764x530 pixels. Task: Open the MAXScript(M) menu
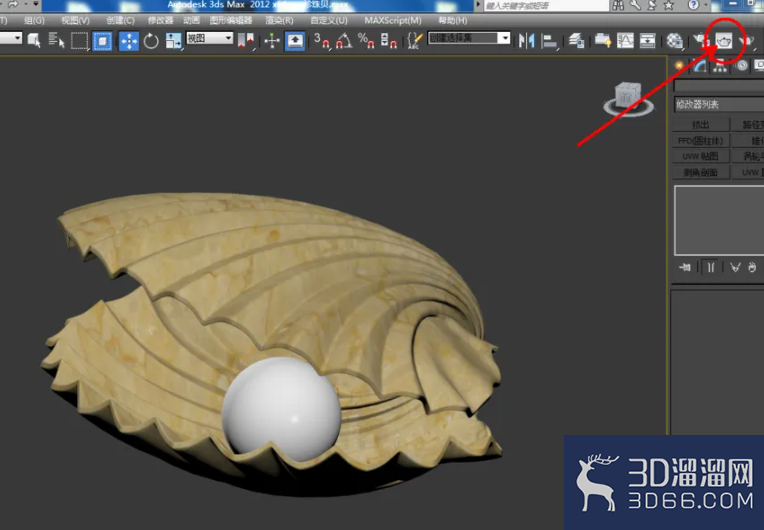[393, 20]
